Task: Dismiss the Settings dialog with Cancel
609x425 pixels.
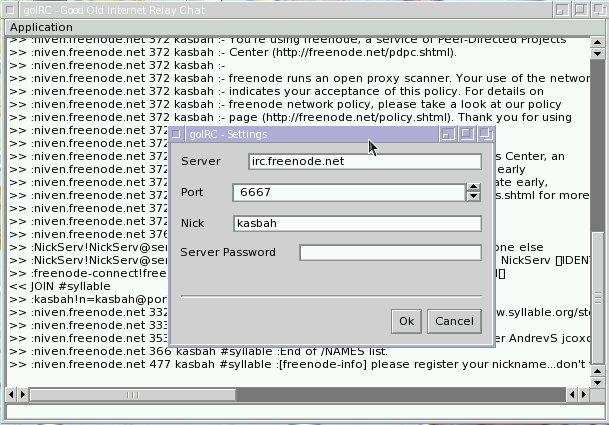Action: (454, 321)
